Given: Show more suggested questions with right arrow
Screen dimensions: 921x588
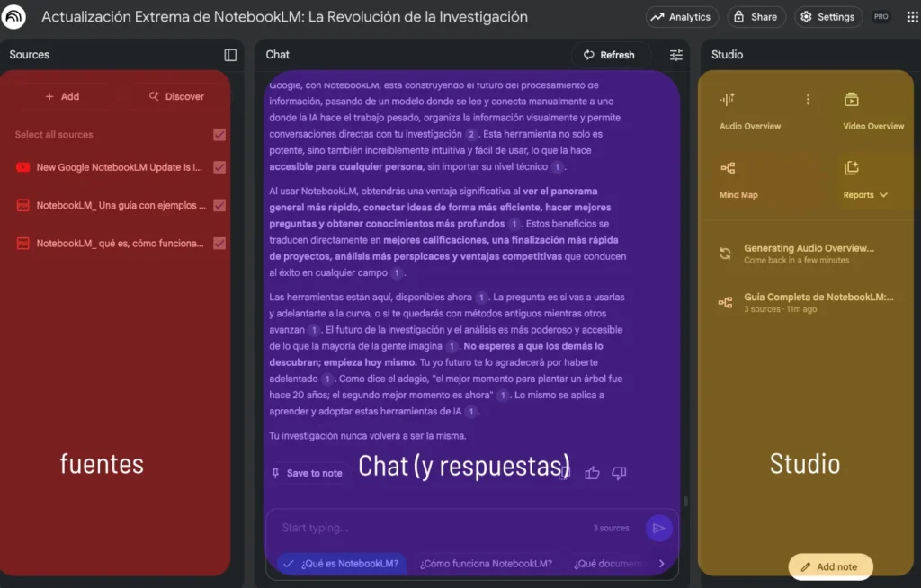Looking at the screenshot, I should (661, 564).
